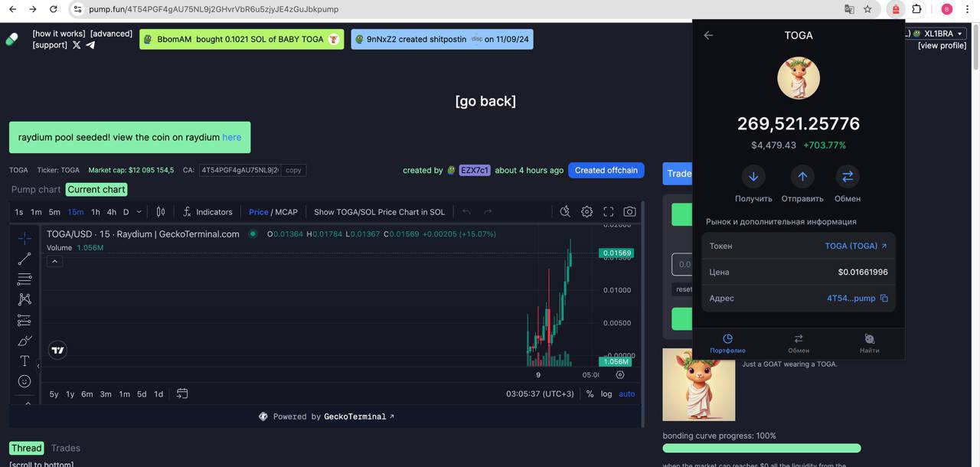Click wallet Получить receive arrow button
The height and width of the screenshot is (467, 980).
(x=753, y=177)
